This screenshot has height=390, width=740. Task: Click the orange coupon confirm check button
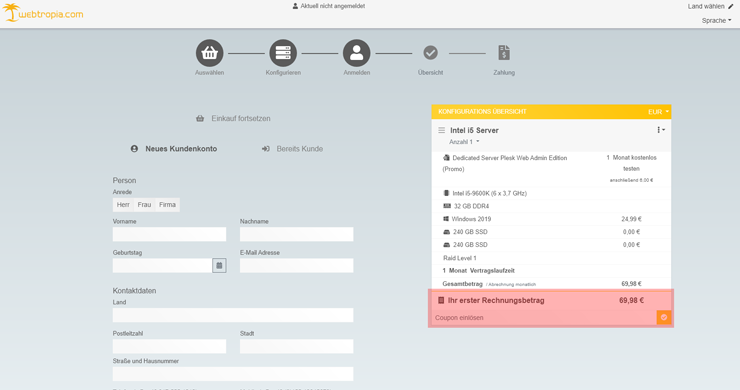coord(664,317)
